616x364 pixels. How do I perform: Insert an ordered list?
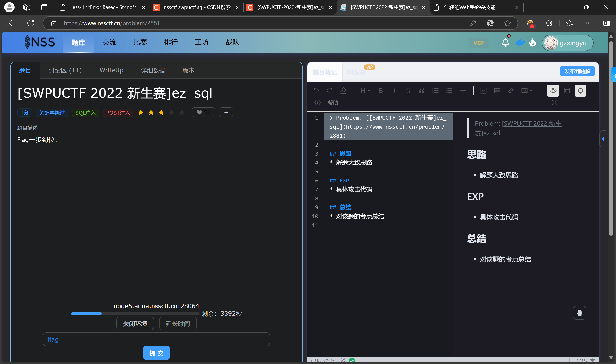click(449, 91)
